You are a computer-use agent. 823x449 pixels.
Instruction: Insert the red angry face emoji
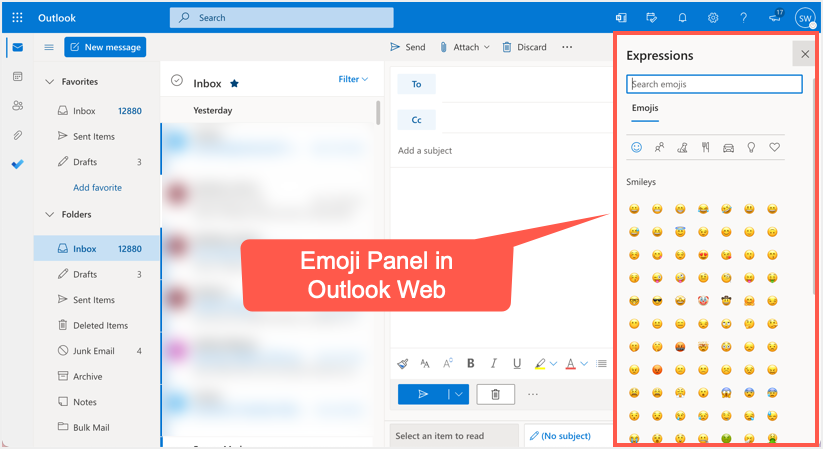click(x=657, y=370)
